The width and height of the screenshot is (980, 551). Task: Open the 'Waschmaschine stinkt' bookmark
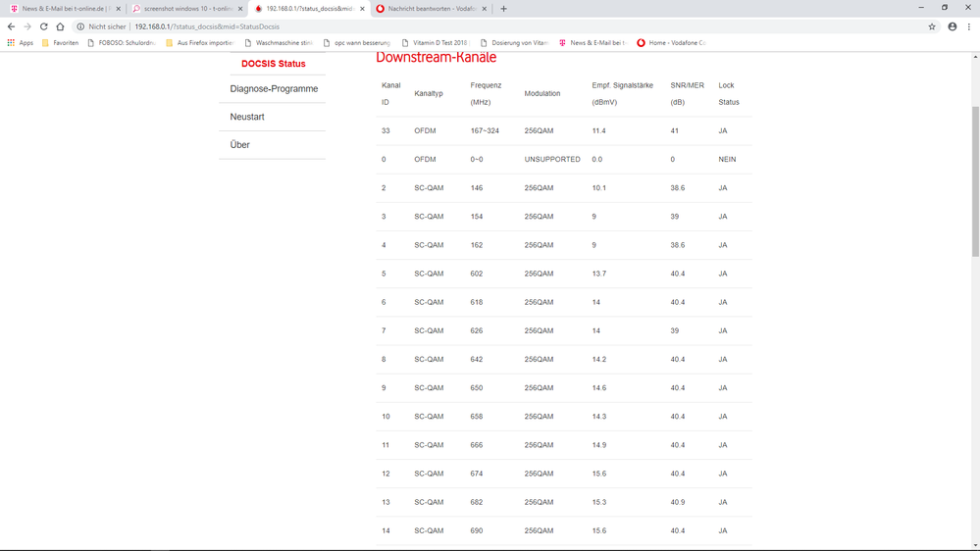[279, 43]
